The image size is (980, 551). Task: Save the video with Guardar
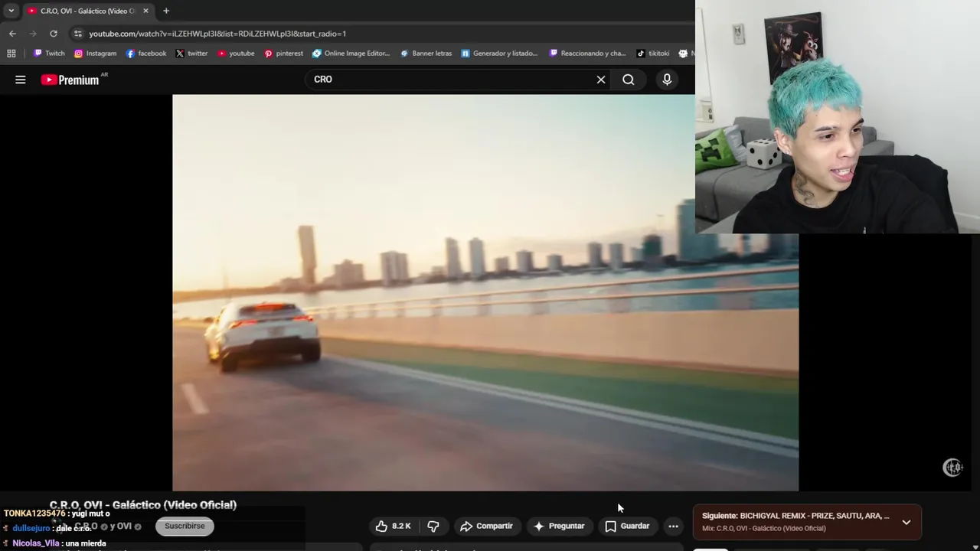[x=627, y=526]
